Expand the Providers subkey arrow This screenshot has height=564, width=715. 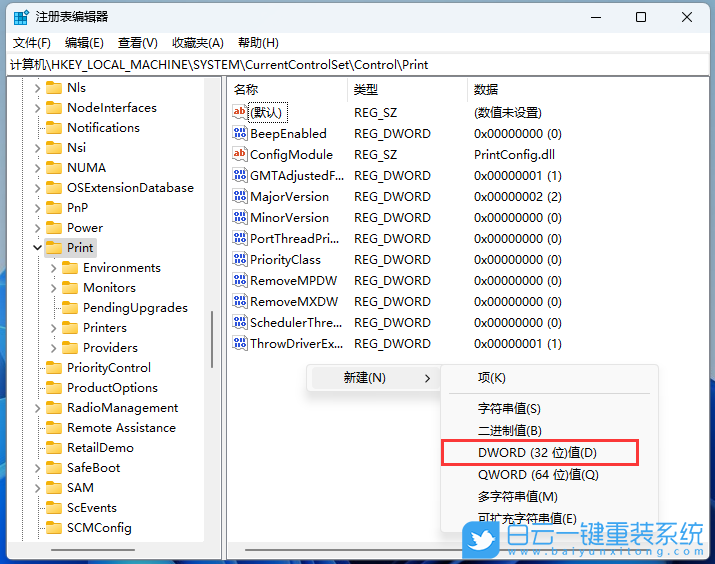(x=53, y=348)
